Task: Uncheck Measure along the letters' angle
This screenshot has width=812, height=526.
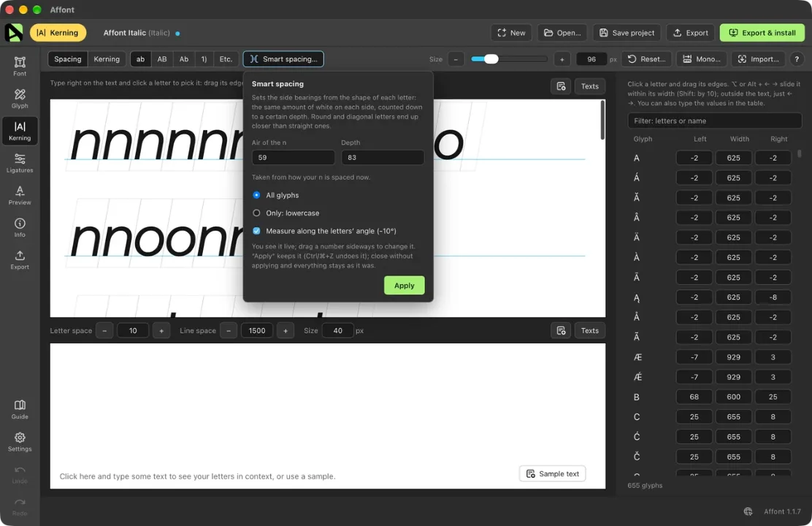Action: 256,231
